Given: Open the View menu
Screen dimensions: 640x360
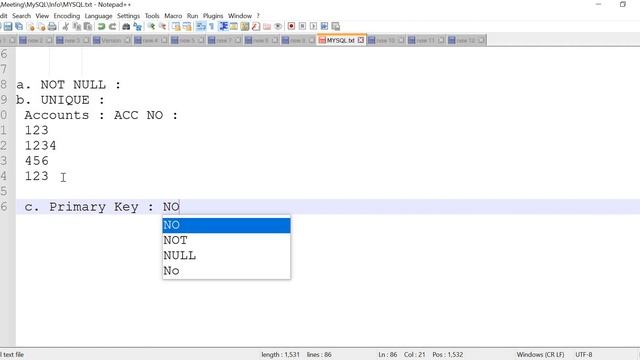Looking at the screenshot, I should tap(42, 16).
